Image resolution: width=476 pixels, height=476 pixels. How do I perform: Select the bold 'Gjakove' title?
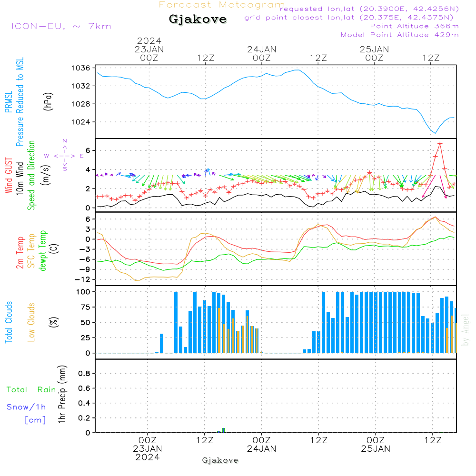click(x=198, y=20)
